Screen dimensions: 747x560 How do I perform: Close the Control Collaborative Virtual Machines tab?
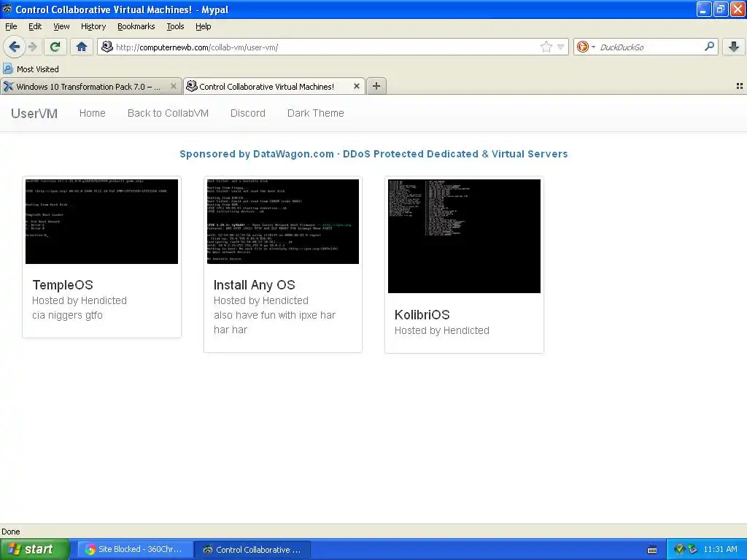coord(356,86)
